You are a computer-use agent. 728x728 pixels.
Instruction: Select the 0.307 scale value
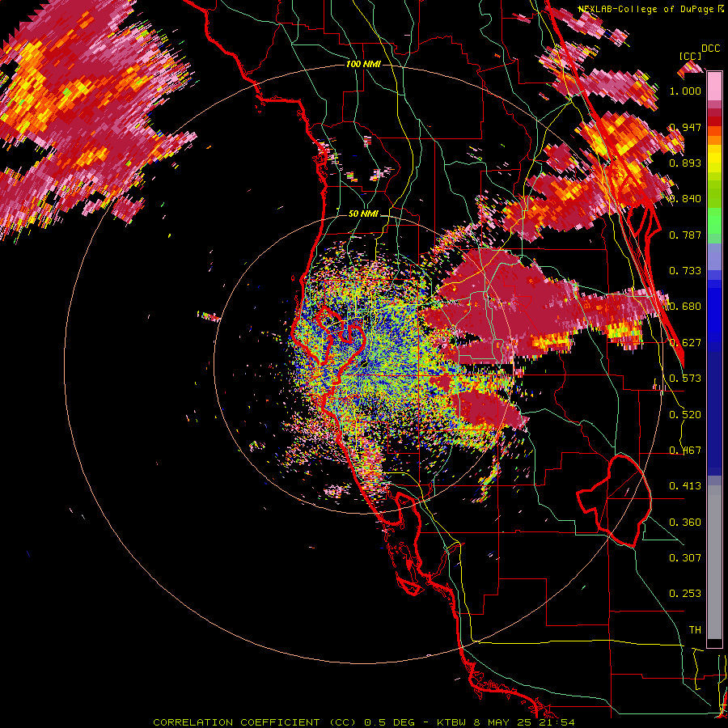click(x=685, y=558)
